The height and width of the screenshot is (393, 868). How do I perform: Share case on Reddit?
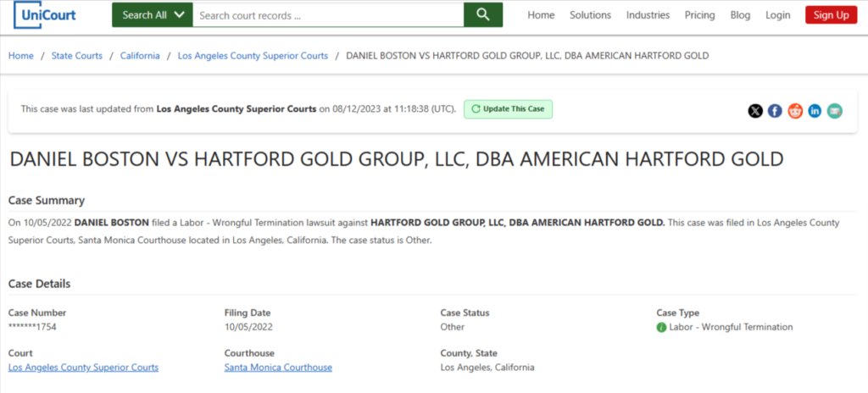[x=795, y=111]
